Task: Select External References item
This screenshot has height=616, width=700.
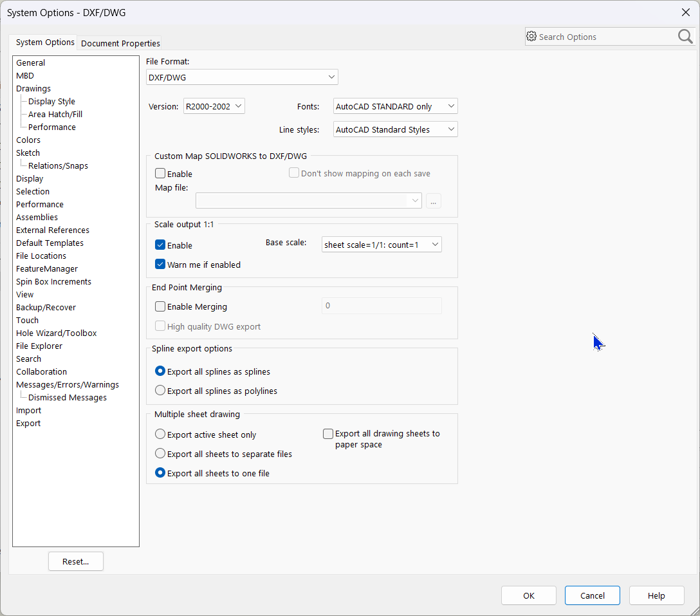Action: (53, 230)
